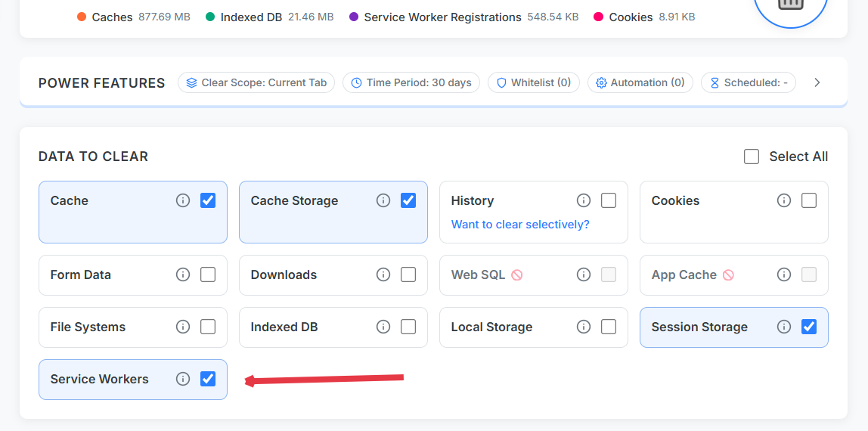Screen dimensions: 868x431
Task: Click the info icon for Session Storage
Action: point(784,327)
